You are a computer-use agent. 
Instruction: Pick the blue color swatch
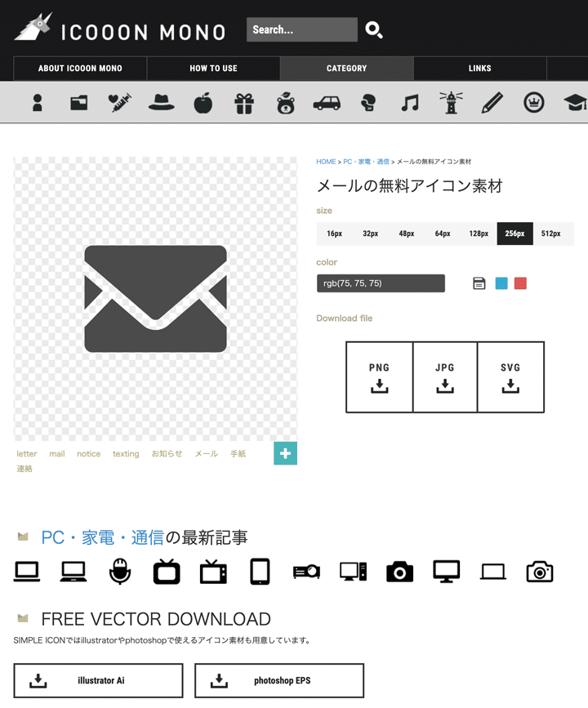point(501,283)
